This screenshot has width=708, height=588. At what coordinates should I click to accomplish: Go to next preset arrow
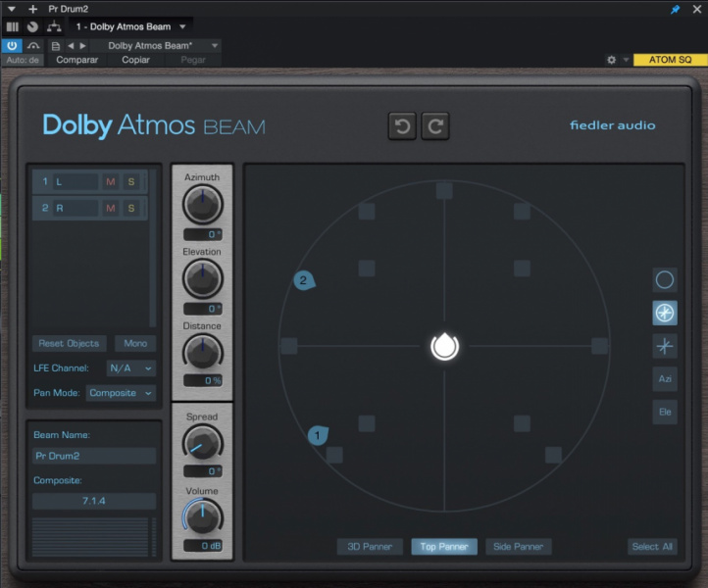coord(82,46)
